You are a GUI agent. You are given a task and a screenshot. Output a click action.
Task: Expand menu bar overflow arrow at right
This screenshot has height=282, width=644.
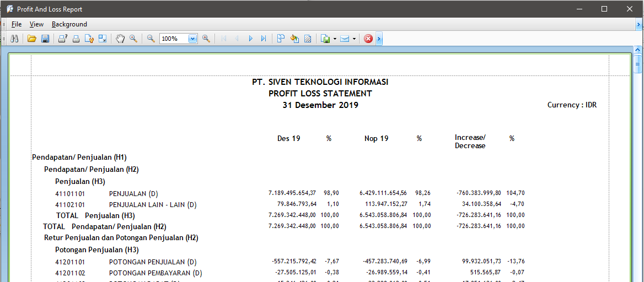pyautogui.click(x=639, y=25)
